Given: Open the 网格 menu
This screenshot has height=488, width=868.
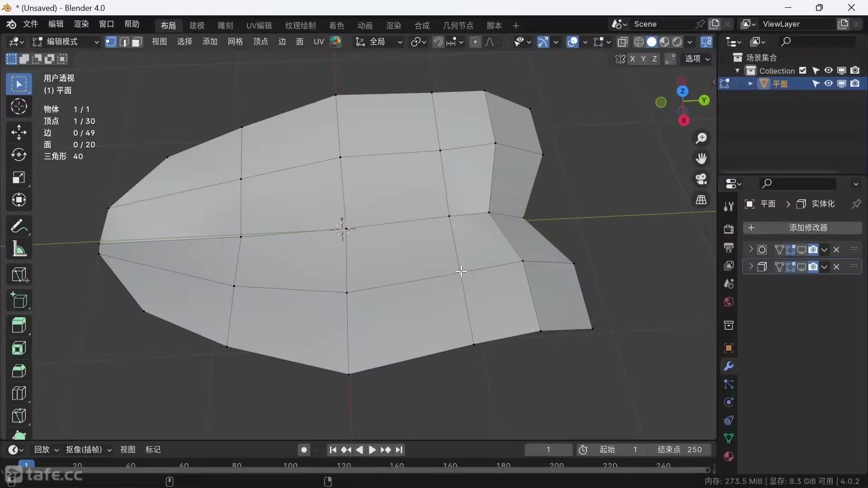Looking at the screenshot, I should coord(235,42).
